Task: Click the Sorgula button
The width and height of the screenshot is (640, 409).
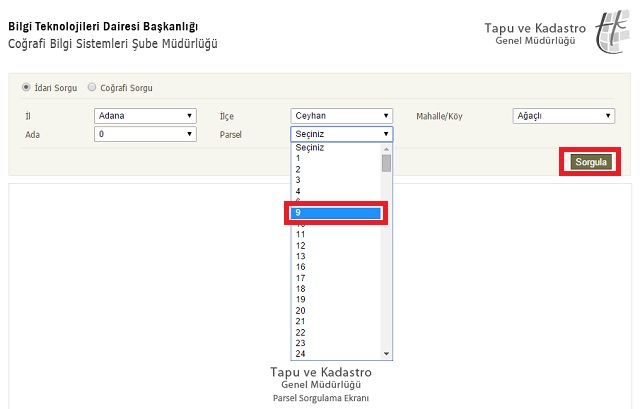Action: (x=591, y=162)
